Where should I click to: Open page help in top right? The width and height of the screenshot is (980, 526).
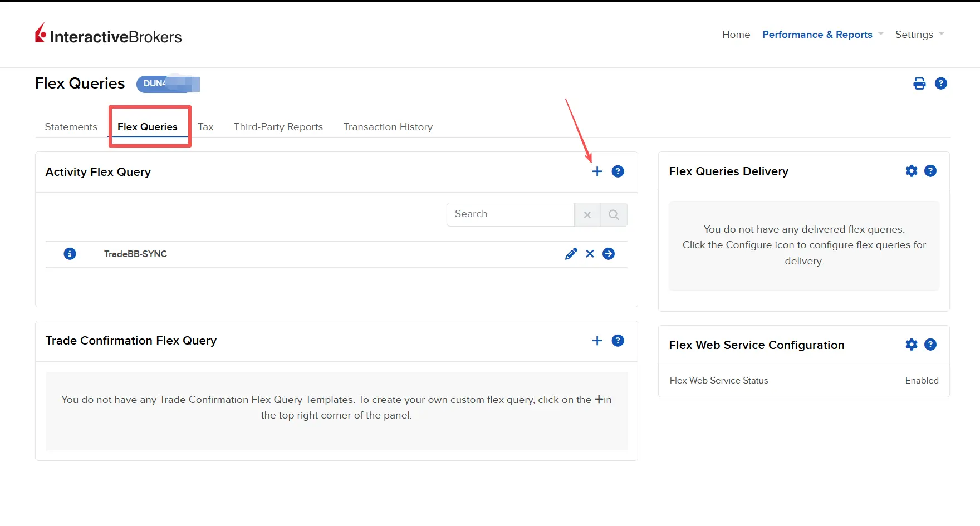940,83
